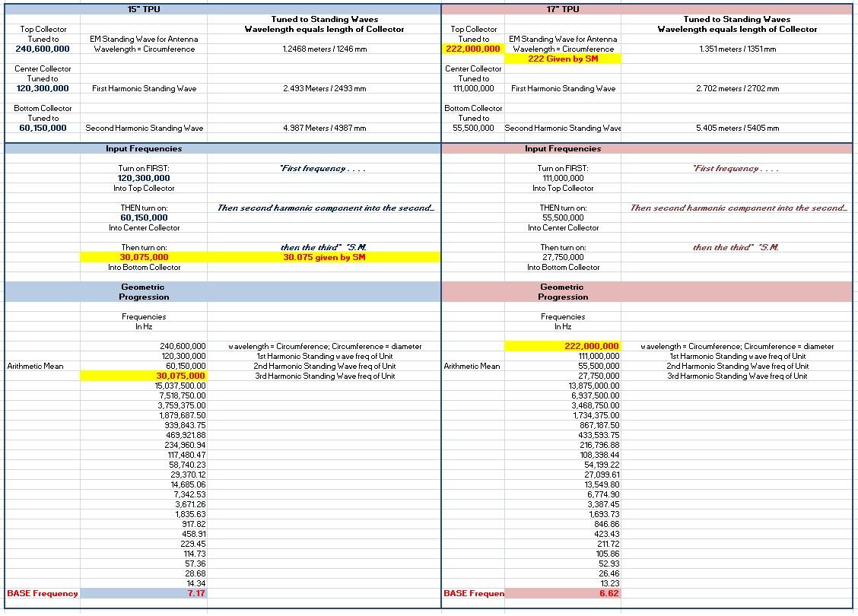858x616 pixels.
Task: Click the yellow "30.075 given by SM" cell
Action: pyautogui.click(x=324, y=257)
